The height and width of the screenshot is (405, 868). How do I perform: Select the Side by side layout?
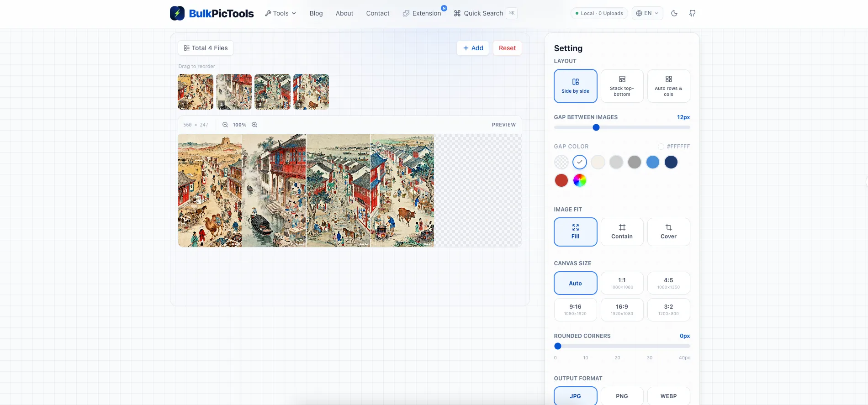[x=576, y=86]
